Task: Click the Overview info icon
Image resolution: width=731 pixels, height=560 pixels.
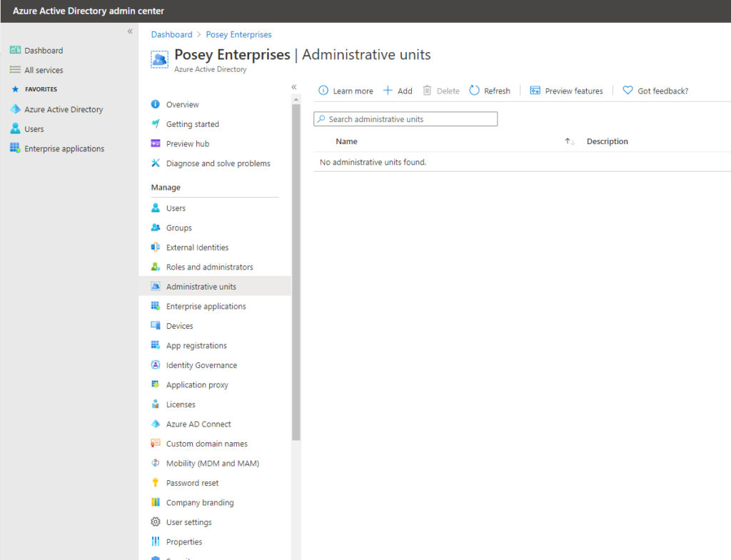Action: [x=155, y=104]
